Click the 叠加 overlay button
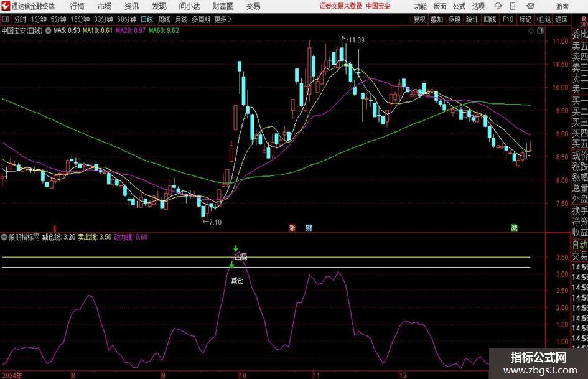588x379 pixels. tap(437, 19)
